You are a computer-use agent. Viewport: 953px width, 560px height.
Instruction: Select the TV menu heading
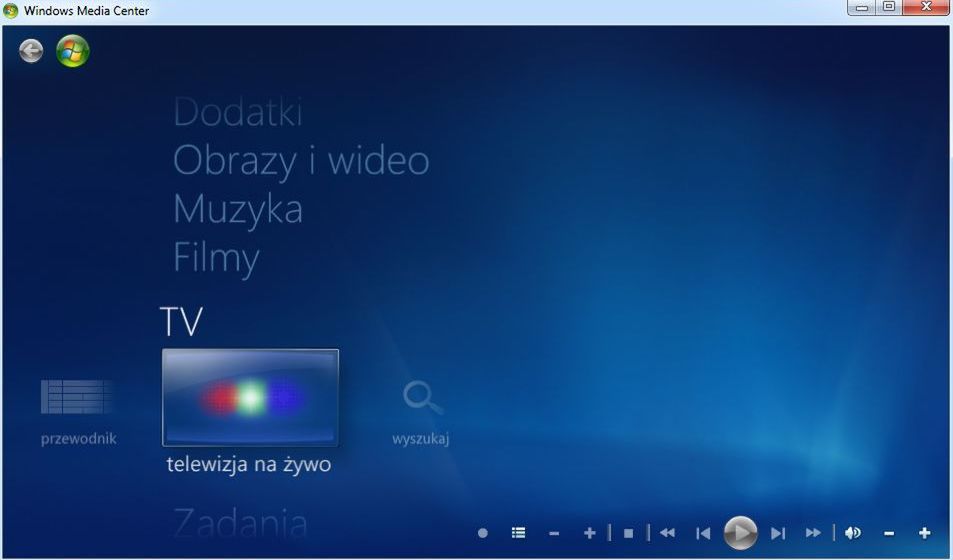(181, 322)
